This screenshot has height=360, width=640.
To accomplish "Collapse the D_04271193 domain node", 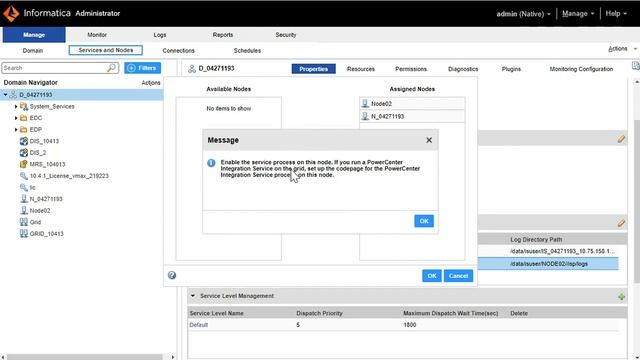I will pos(5,95).
